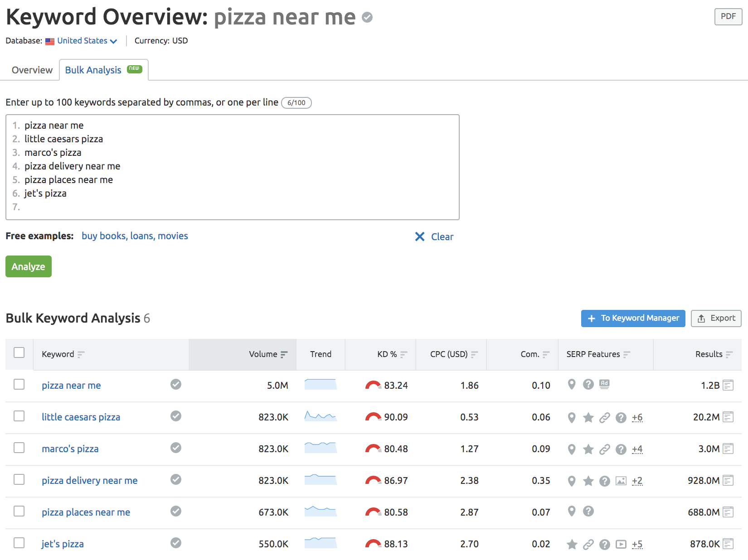Click the green Analyze button
Screen dimensions: 748x560
point(29,266)
